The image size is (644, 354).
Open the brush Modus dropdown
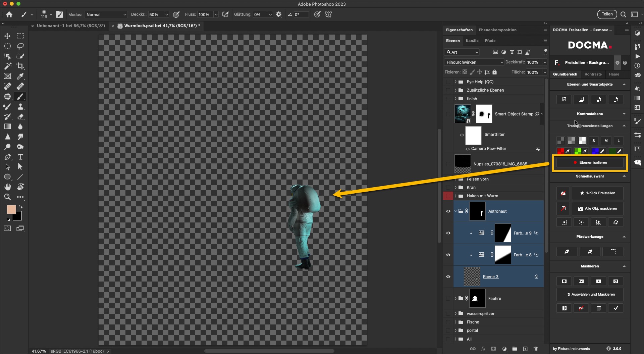(106, 14)
